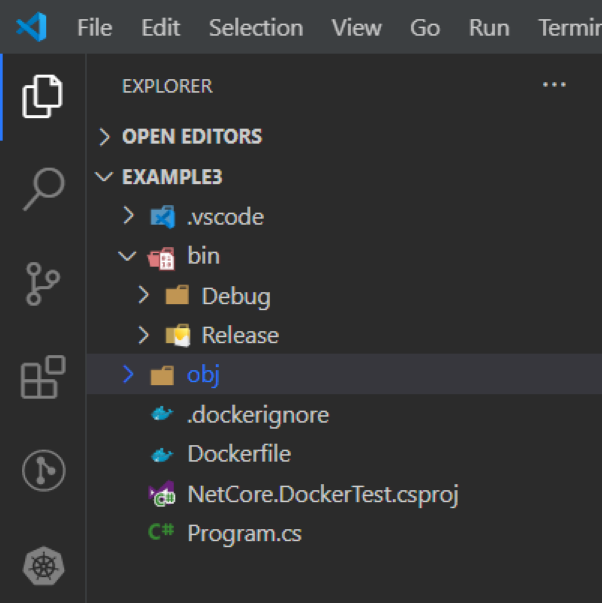Open the Terminal menu
The image size is (602, 603).
(x=570, y=28)
